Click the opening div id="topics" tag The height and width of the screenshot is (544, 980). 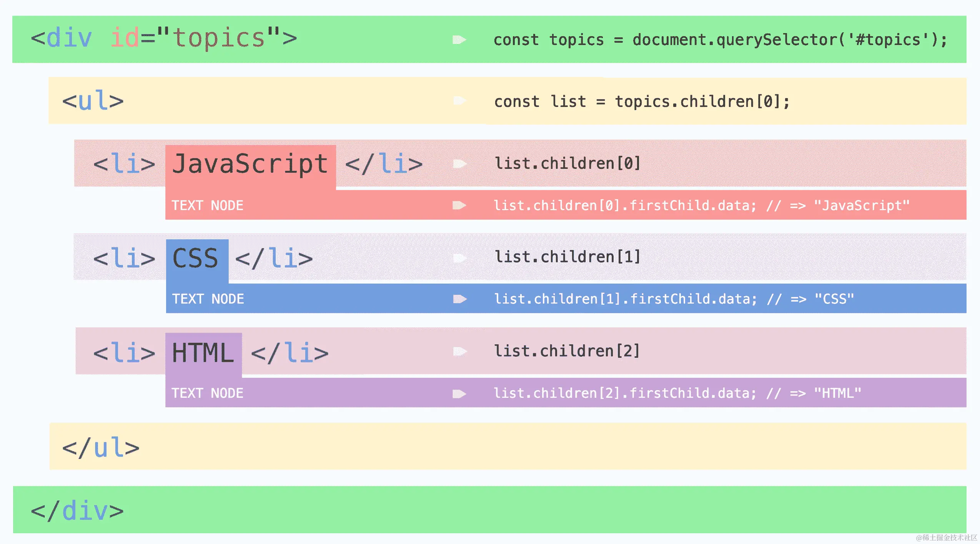[x=164, y=38]
